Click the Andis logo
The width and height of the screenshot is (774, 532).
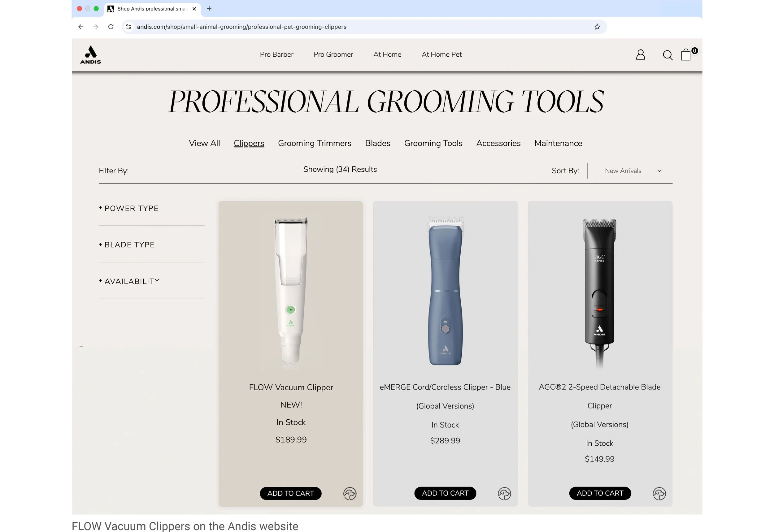(x=90, y=55)
